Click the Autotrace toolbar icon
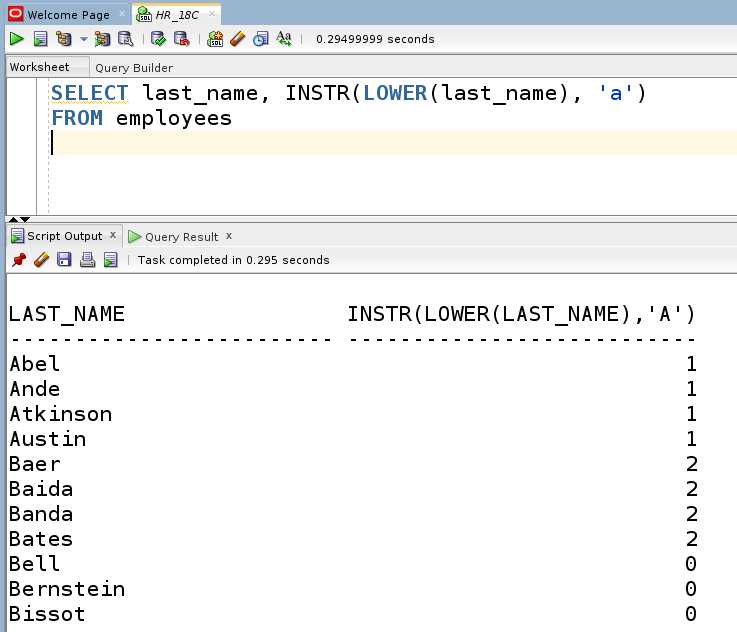 tap(102, 39)
